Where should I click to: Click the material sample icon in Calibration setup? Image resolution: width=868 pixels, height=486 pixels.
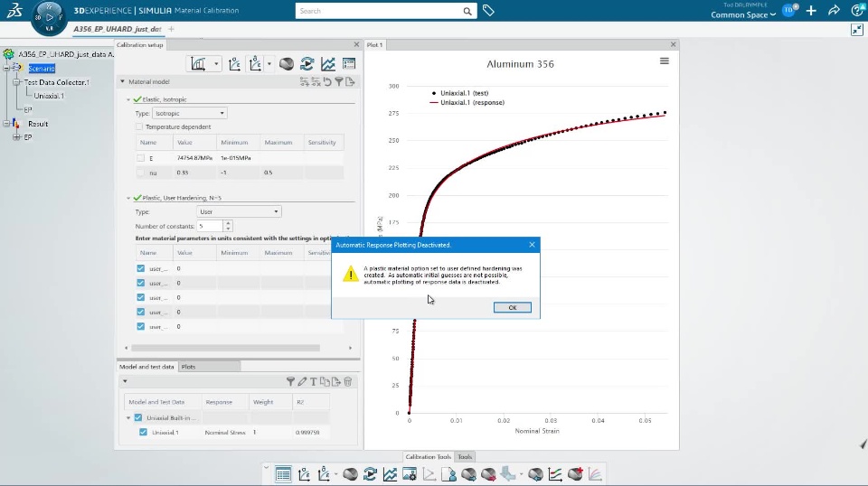(287, 64)
